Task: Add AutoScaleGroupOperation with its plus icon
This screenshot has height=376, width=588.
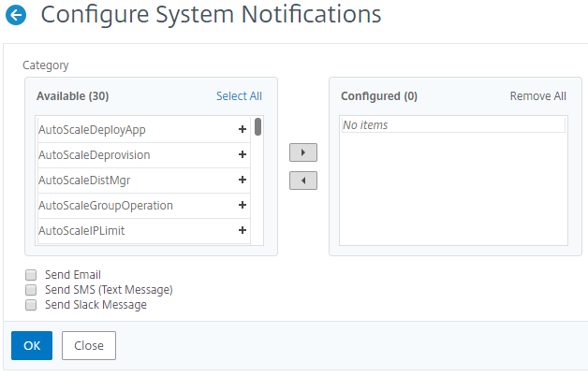Action: (x=243, y=205)
